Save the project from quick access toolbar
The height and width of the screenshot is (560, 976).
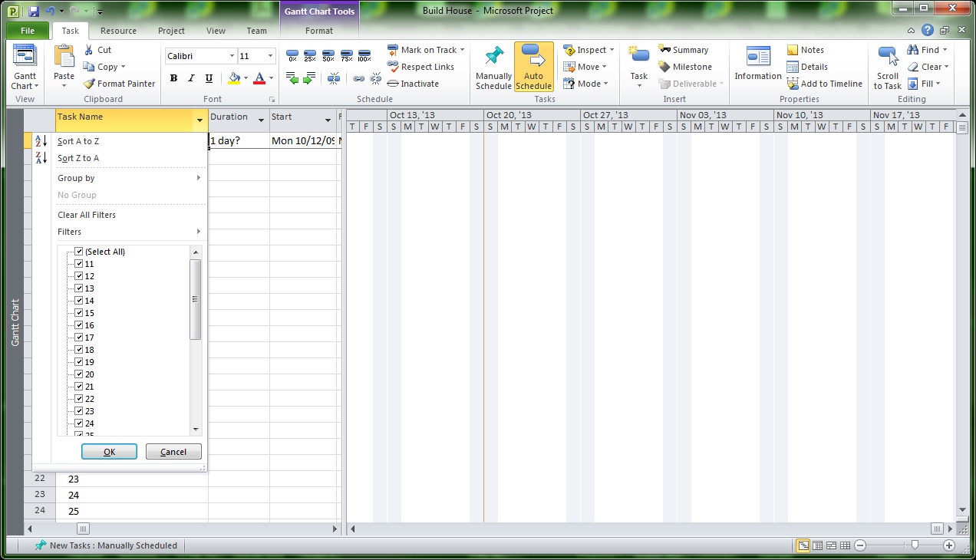coord(33,12)
